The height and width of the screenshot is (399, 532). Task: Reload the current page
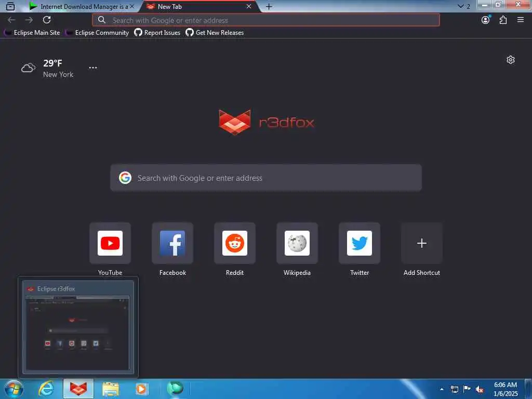tap(47, 20)
